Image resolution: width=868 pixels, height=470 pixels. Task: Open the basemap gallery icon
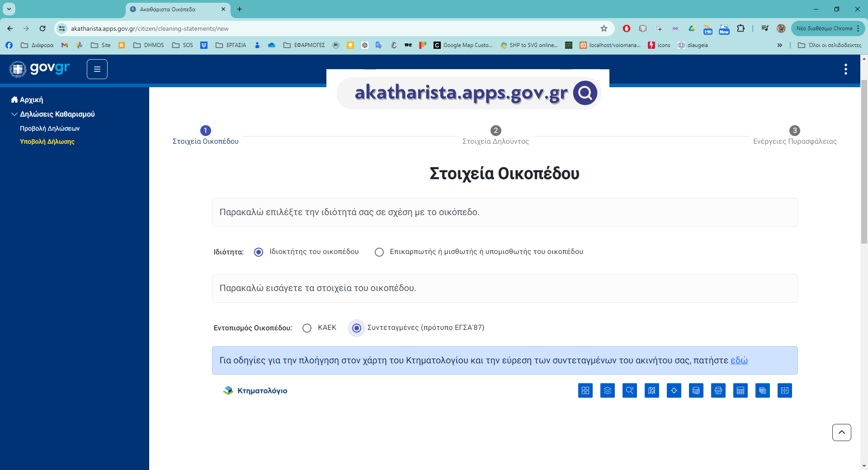pos(585,390)
